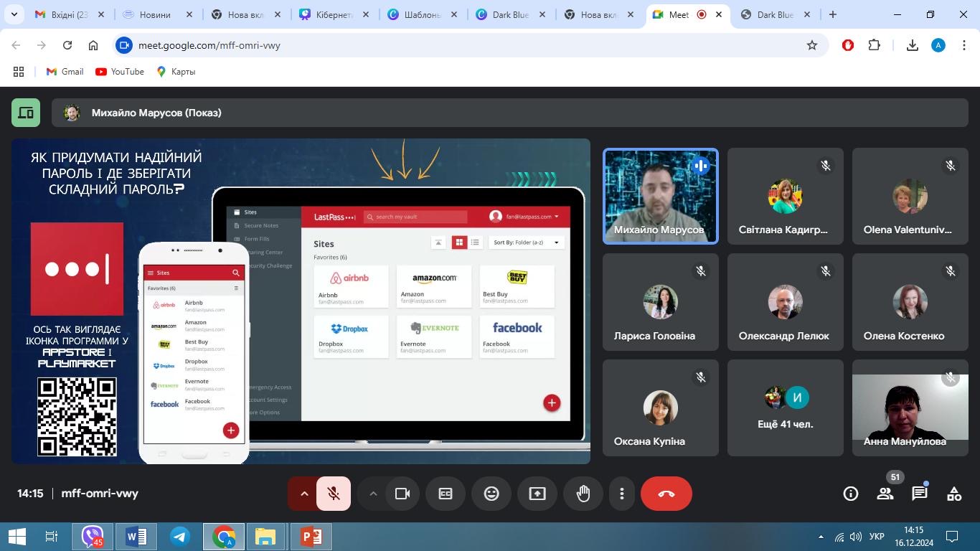Open the chat panel icon
The image size is (980, 551).
coord(920,494)
